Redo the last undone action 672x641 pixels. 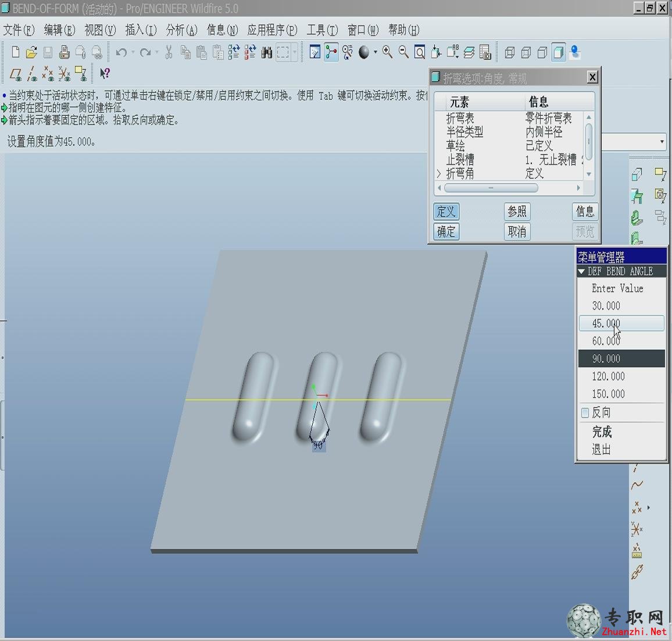[x=145, y=52]
